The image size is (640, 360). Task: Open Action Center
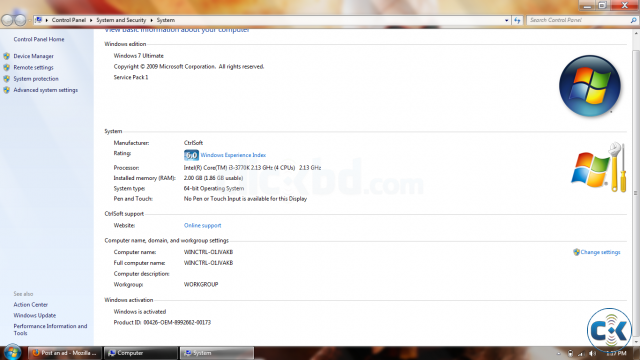click(x=31, y=304)
